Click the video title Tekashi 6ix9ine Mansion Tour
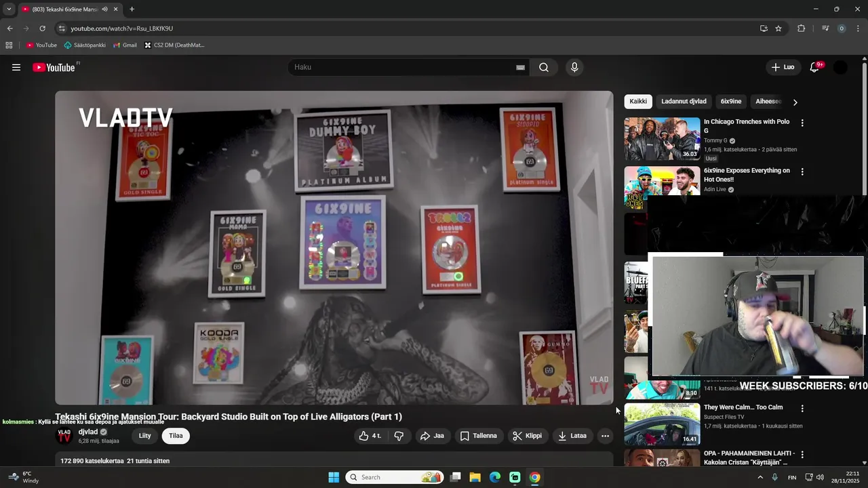Viewport: 868px width, 488px height. pyautogui.click(x=229, y=417)
